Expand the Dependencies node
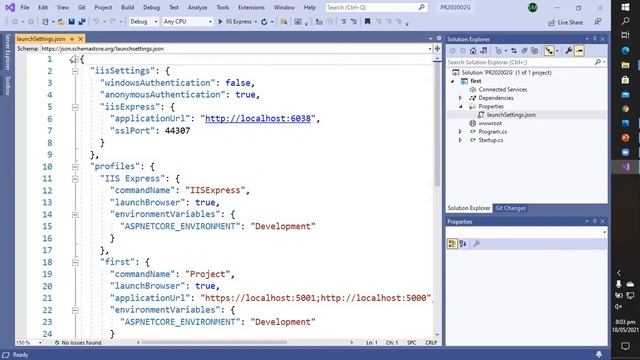 (x=460, y=98)
